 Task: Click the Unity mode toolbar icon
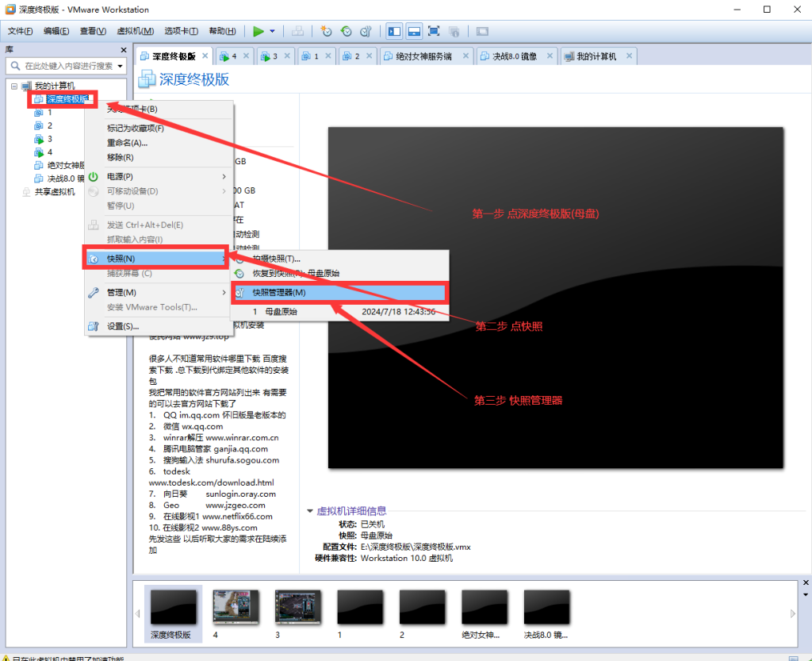tap(454, 31)
